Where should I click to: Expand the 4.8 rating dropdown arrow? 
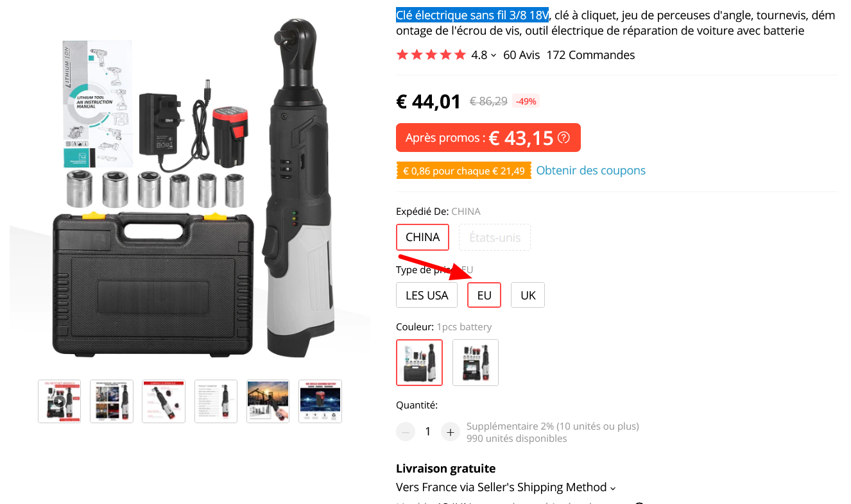coord(494,55)
